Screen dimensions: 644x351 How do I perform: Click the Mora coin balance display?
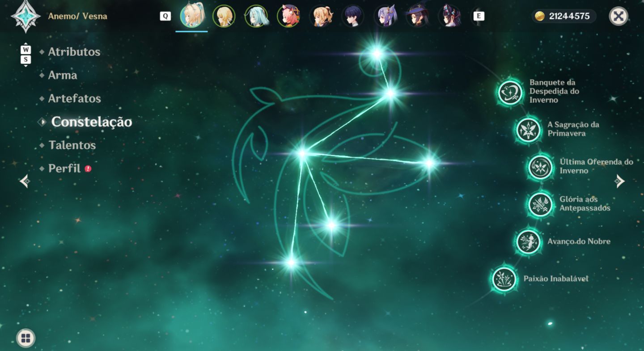pos(564,16)
